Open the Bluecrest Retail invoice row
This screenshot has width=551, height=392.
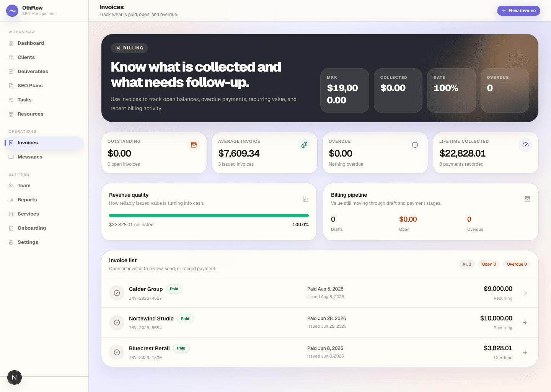pyautogui.click(x=320, y=352)
